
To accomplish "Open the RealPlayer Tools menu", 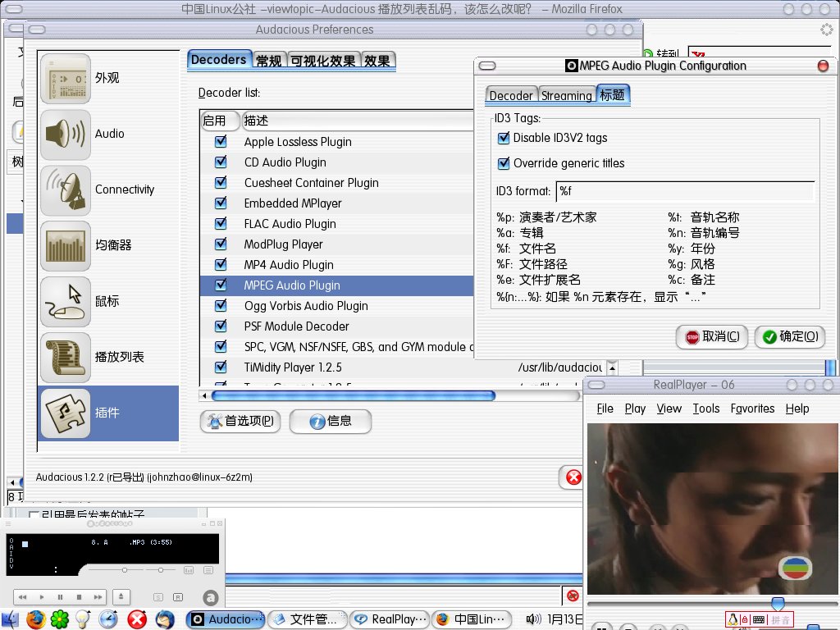I will click(x=706, y=409).
